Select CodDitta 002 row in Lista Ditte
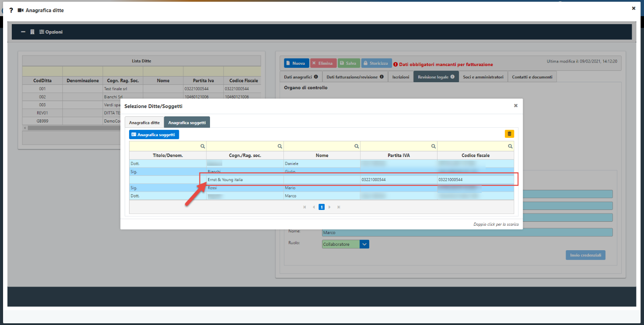The image size is (644, 325). (142, 97)
